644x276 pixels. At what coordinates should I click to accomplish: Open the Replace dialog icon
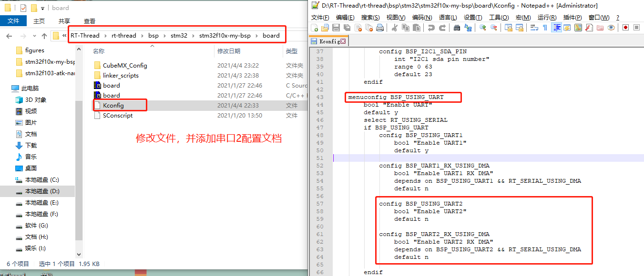coord(468,28)
